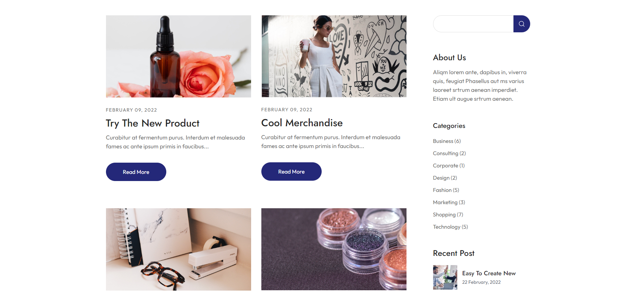Focus the sidebar search input field
Screen dimensions: 644x294
click(x=473, y=24)
